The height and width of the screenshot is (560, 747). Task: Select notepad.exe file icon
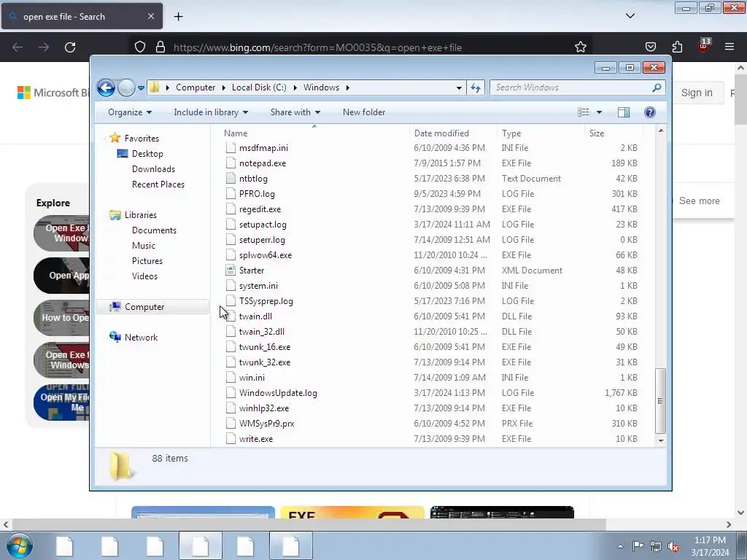231,163
